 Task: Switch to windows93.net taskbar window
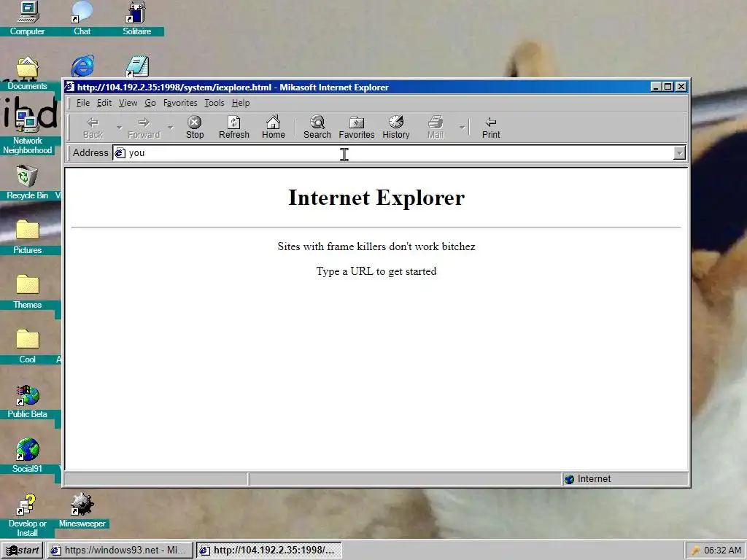point(119,551)
